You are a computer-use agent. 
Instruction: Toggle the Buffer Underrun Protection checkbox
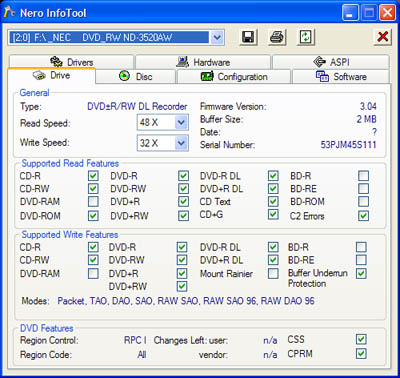point(361,274)
